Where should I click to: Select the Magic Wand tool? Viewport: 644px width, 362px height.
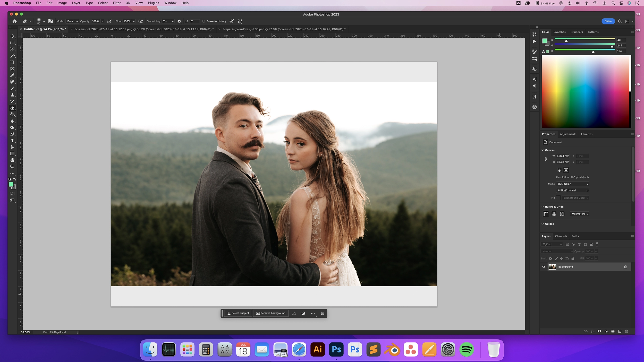tap(12, 56)
